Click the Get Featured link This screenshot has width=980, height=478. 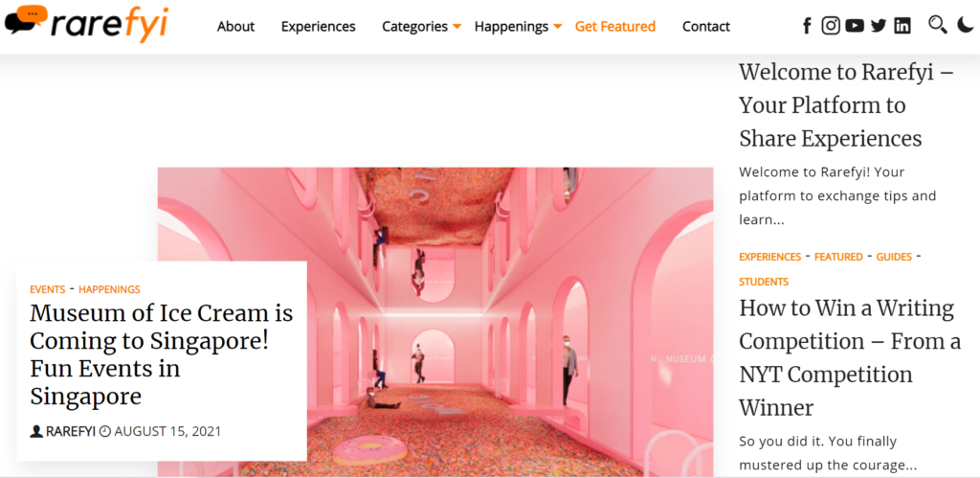pyautogui.click(x=615, y=26)
